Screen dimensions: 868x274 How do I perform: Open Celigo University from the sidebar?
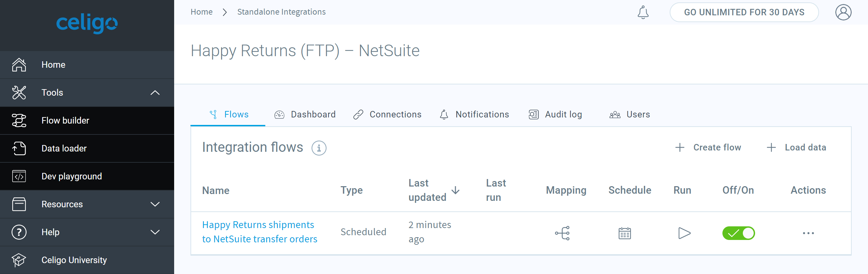[74, 260]
